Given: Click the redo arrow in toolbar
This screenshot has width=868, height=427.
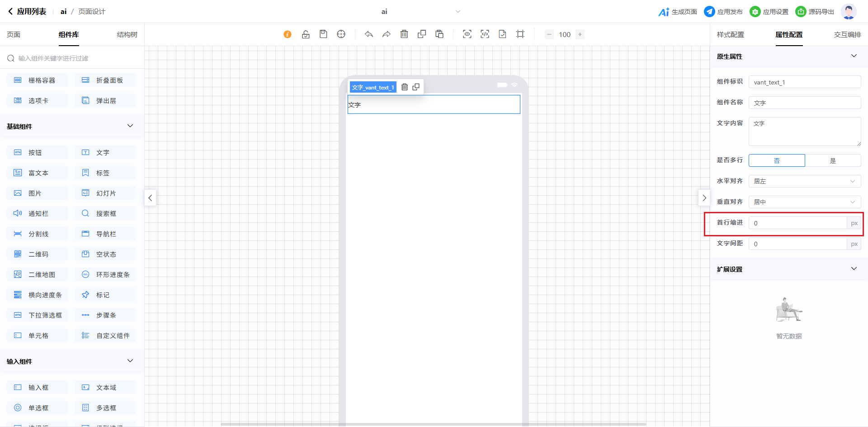Looking at the screenshot, I should (x=387, y=34).
